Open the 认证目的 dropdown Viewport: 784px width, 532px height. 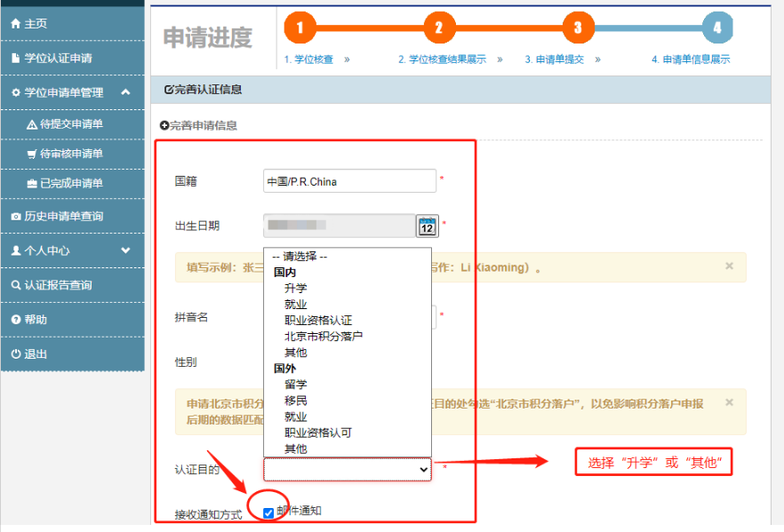347,469
